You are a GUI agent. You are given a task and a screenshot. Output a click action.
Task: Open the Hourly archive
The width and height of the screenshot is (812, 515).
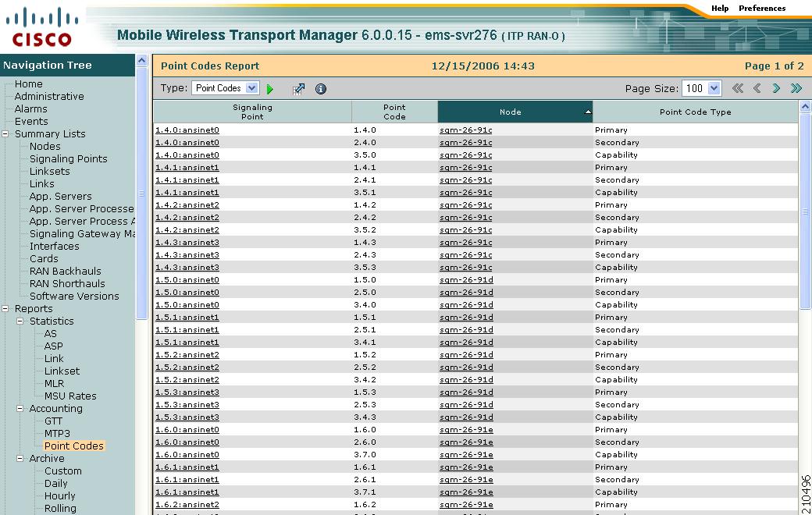coord(60,495)
